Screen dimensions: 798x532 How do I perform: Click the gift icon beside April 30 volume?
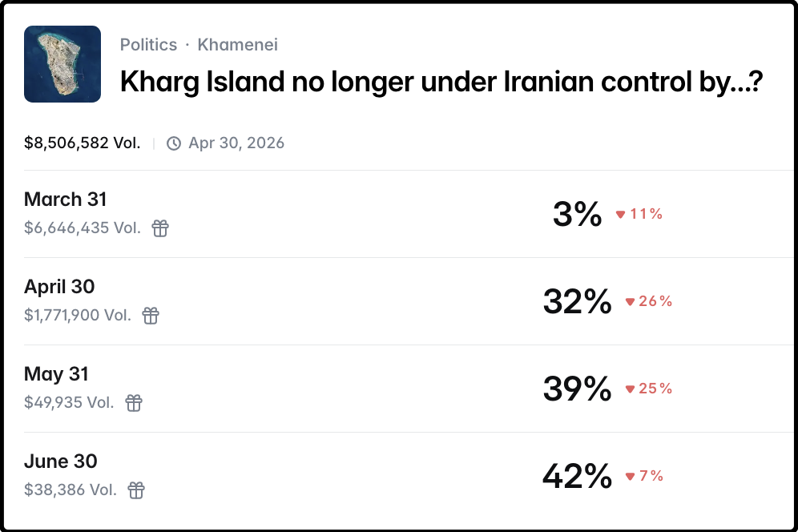pos(151,316)
